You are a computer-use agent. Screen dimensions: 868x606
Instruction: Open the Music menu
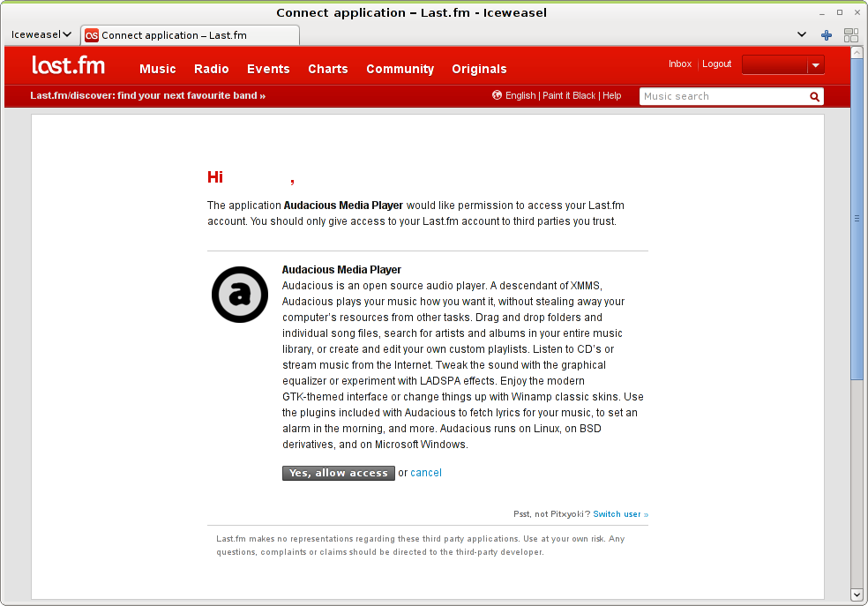pyautogui.click(x=158, y=69)
